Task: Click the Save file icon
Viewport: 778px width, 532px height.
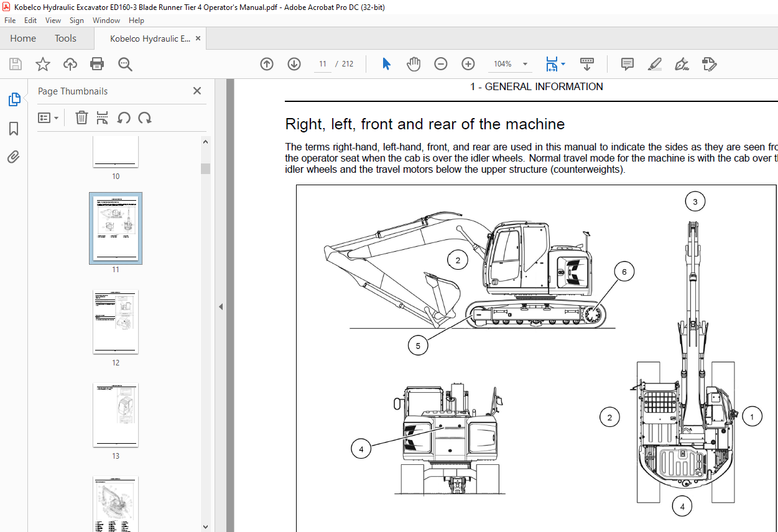Action: (x=16, y=64)
